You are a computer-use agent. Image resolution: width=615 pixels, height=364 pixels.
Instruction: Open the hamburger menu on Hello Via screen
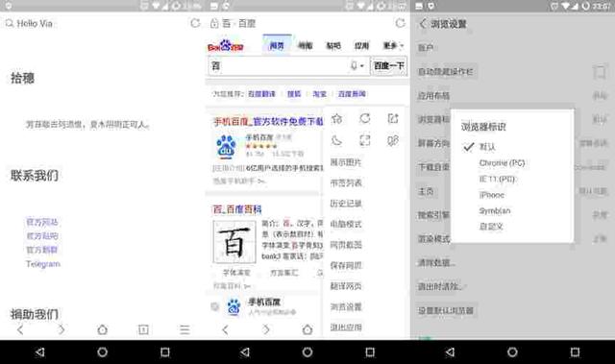point(184,330)
